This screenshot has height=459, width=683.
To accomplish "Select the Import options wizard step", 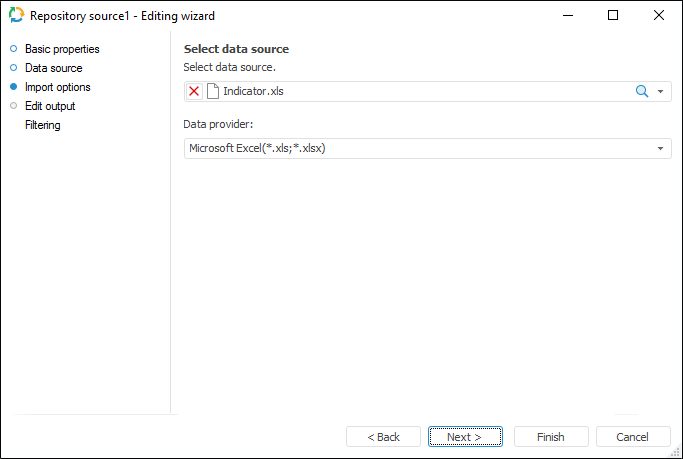I will [x=57, y=87].
